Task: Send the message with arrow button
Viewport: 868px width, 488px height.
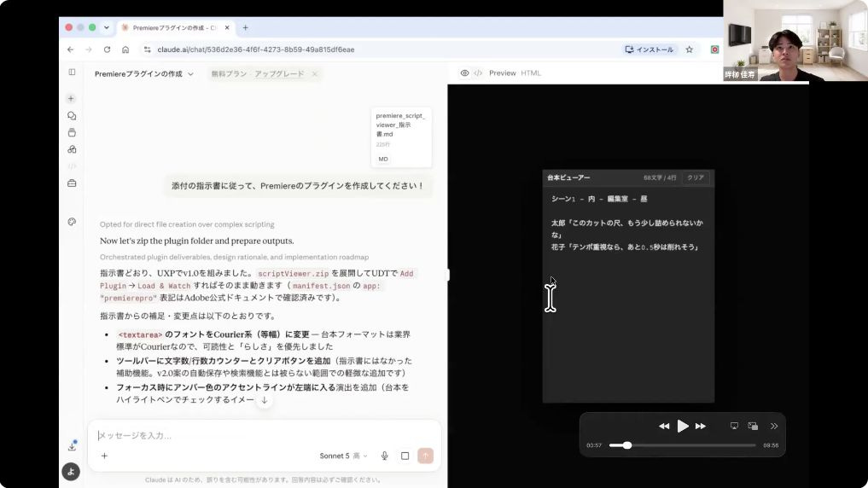Action: (426, 456)
